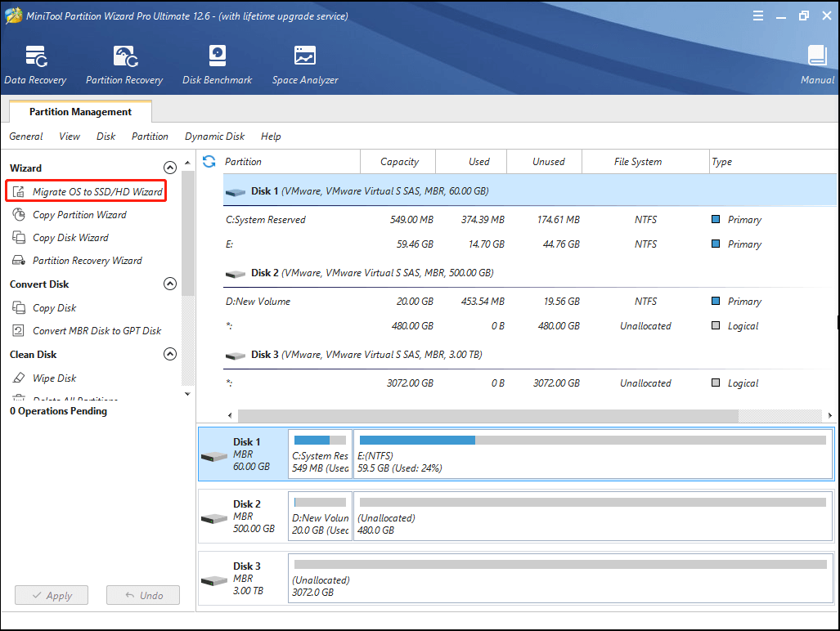Select D:New Volume block in disk map

point(321,517)
